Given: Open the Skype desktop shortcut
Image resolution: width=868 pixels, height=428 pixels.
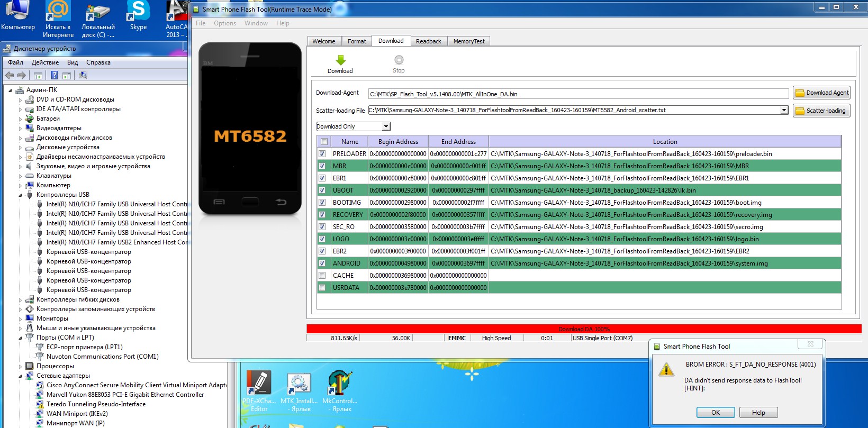Looking at the screenshot, I should coord(138,16).
